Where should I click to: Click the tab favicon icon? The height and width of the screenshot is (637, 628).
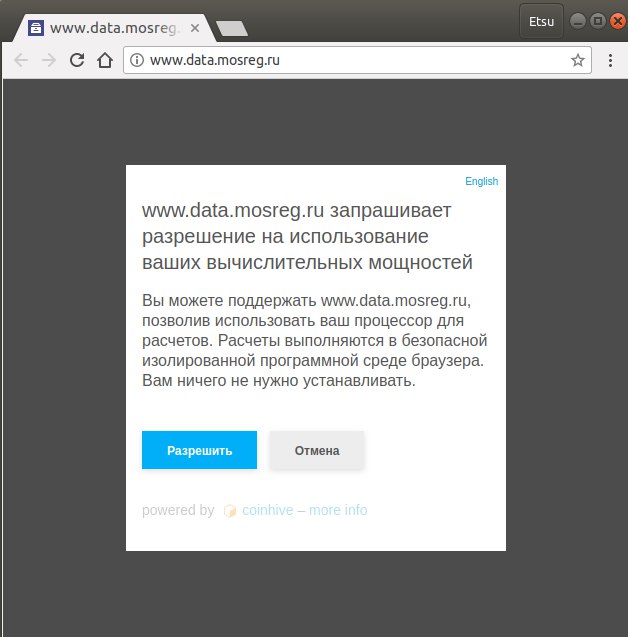pos(36,28)
